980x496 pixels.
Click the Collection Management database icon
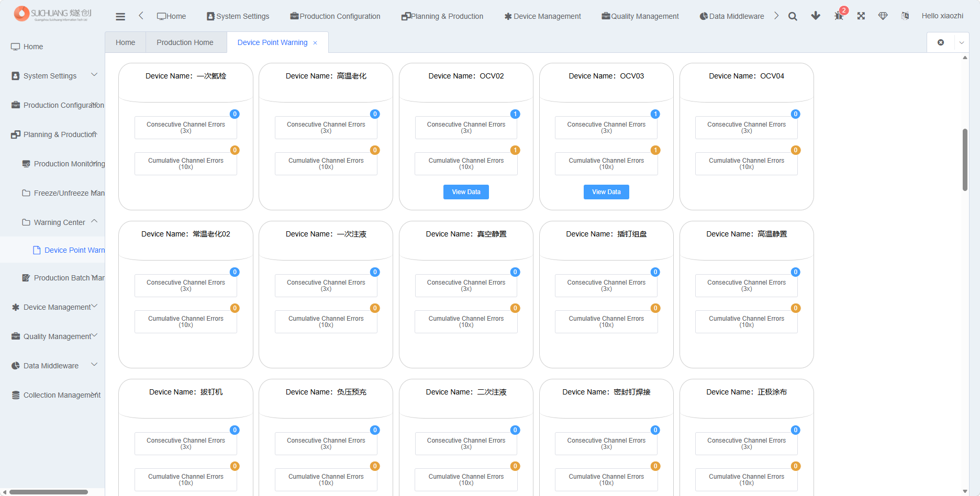tap(16, 395)
